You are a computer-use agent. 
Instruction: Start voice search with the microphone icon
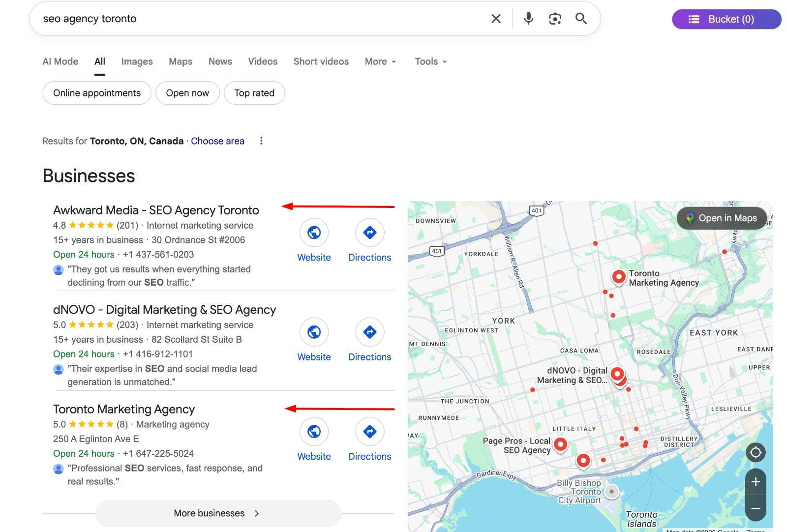[x=528, y=19]
